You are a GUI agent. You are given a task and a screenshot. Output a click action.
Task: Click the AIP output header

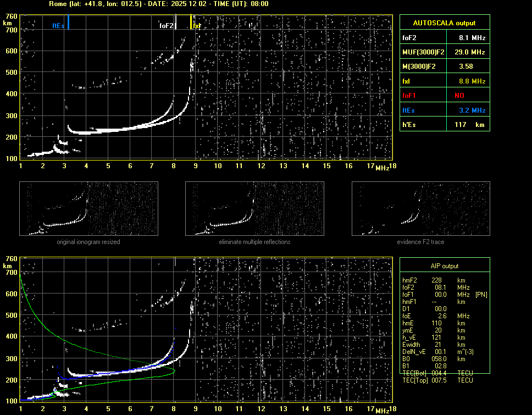coord(444,265)
